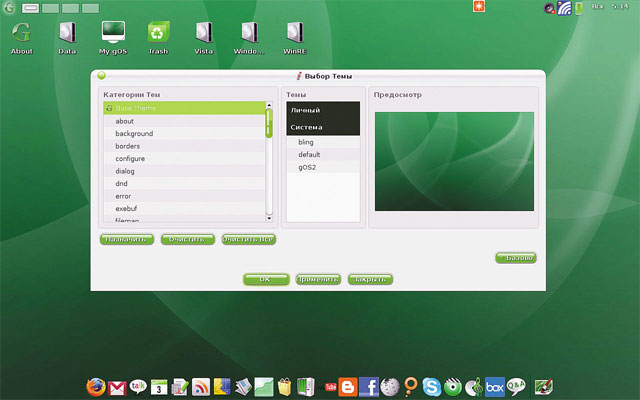
Task: Click the battery indicator tray icon
Action: 579,8
